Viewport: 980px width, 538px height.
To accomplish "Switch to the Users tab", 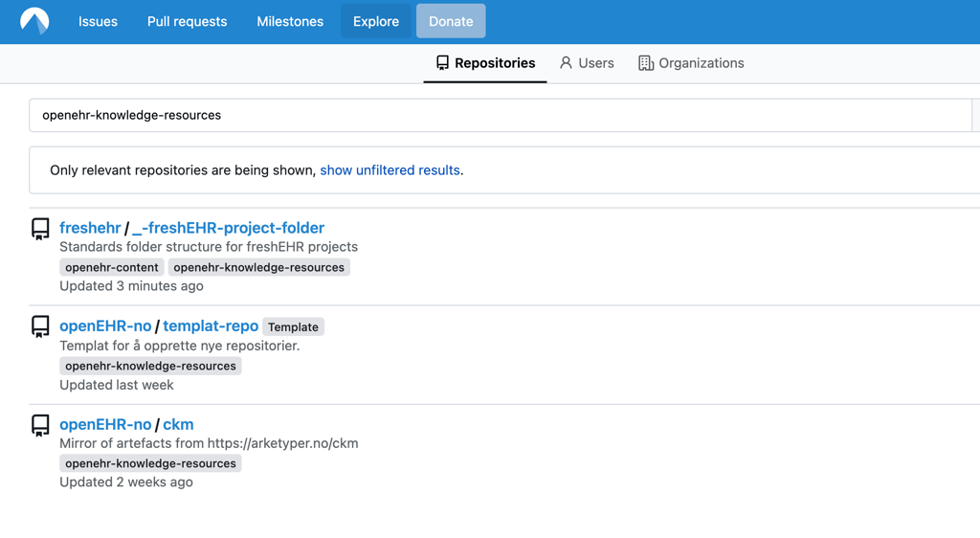I will (x=587, y=63).
